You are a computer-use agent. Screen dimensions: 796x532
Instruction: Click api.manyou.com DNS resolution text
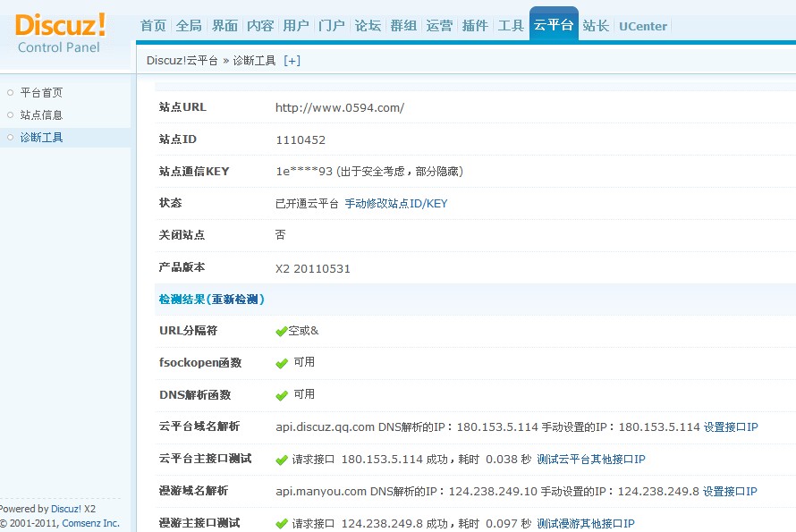pos(487,492)
